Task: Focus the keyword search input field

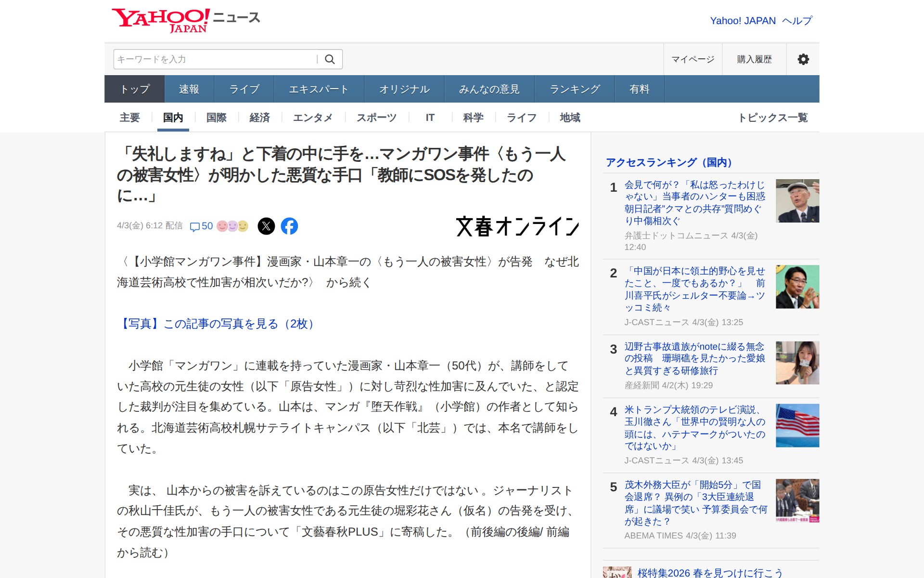Action: pyautogui.click(x=214, y=59)
